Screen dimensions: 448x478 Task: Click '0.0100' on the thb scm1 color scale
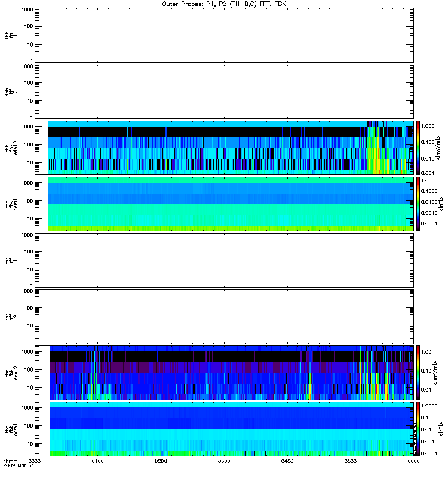[429, 202]
